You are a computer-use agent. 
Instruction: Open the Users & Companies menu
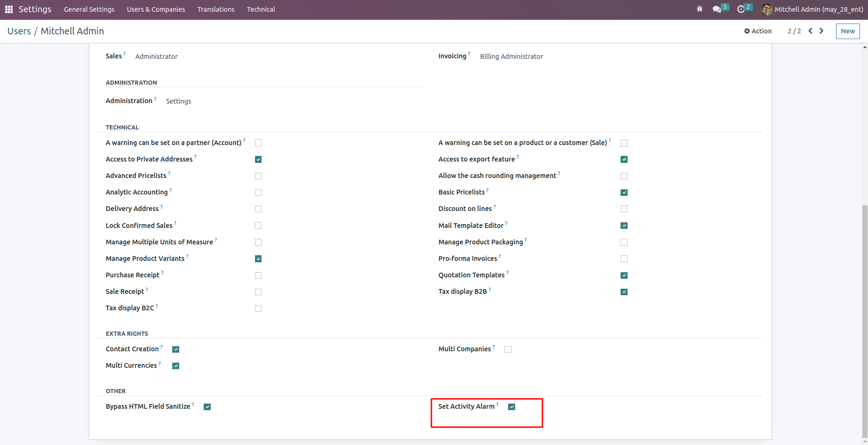click(x=156, y=9)
